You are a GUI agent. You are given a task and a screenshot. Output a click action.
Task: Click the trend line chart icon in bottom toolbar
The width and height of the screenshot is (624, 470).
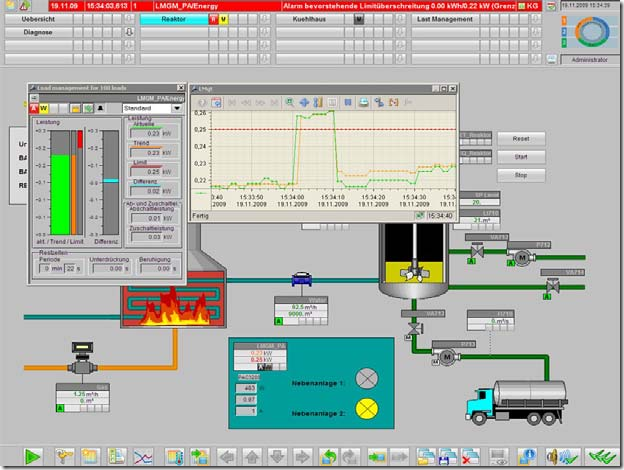pyautogui.click(x=143, y=456)
